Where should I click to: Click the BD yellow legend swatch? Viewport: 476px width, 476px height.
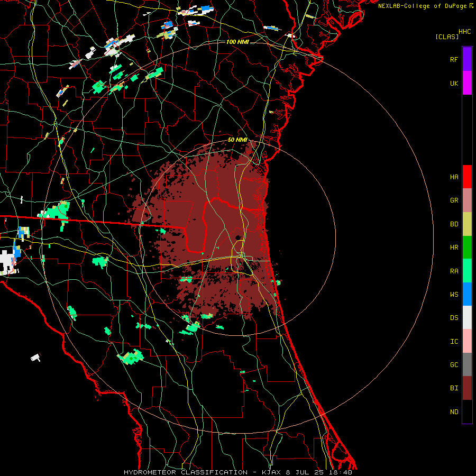467,224
